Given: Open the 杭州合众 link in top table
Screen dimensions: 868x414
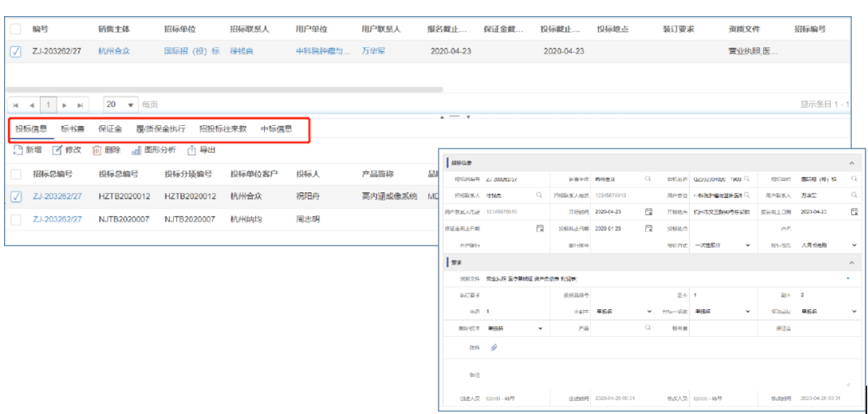Looking at the screenshot, I should [x=114, y=51].
